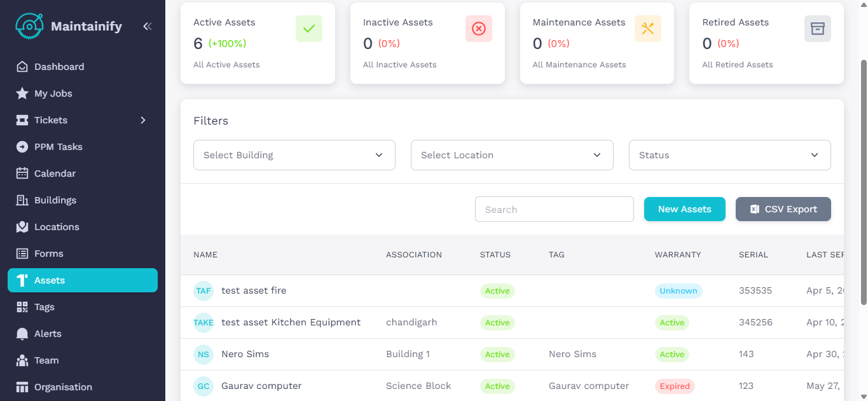This screenshot has width=868, height=401.
Task: Click the asset Search field
Action: click(x=554, y=209)
